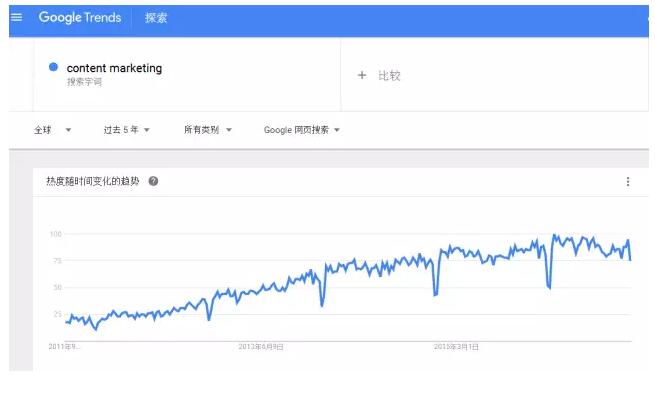Screen dimensions: 655x393
Task: Open the chart's three-dot options menu
Action: [x=628, y=182]
